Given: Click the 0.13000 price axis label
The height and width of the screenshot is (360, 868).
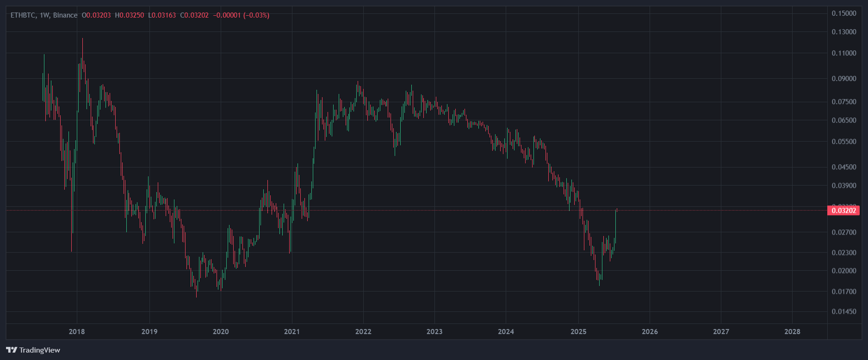Looking at the screenshot, I should 844,32.
